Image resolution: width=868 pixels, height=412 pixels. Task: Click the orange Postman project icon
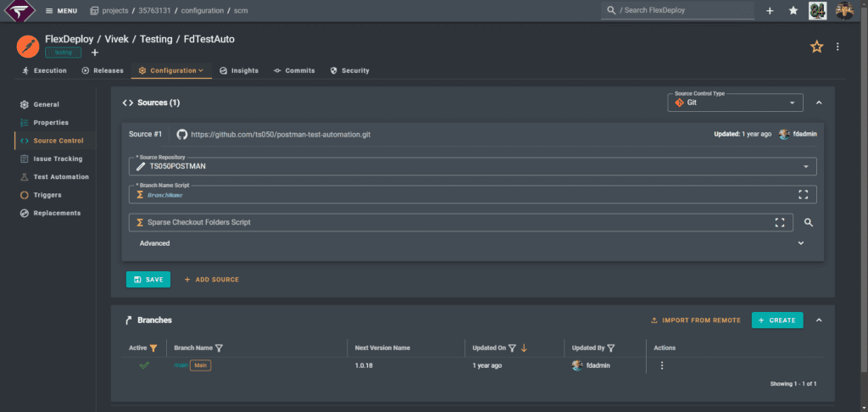(28, 46)
